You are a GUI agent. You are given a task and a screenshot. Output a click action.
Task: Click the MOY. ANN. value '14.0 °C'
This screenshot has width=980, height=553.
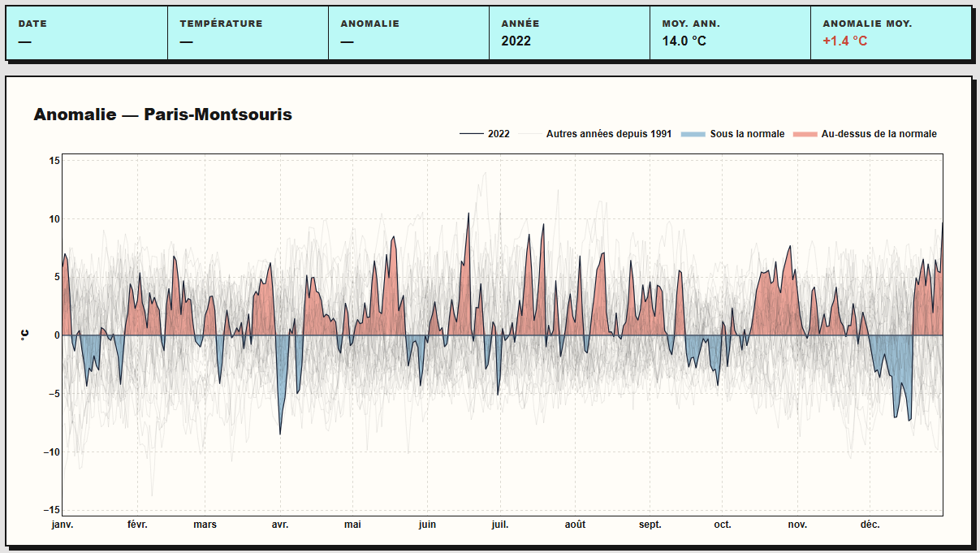pyautogui.click(x=684, y=41)
